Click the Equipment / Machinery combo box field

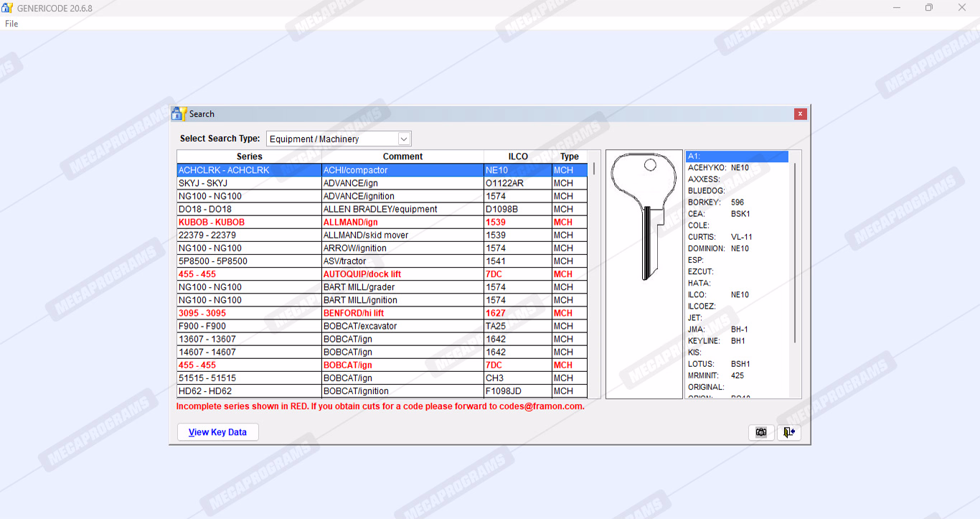click(331, 139)
